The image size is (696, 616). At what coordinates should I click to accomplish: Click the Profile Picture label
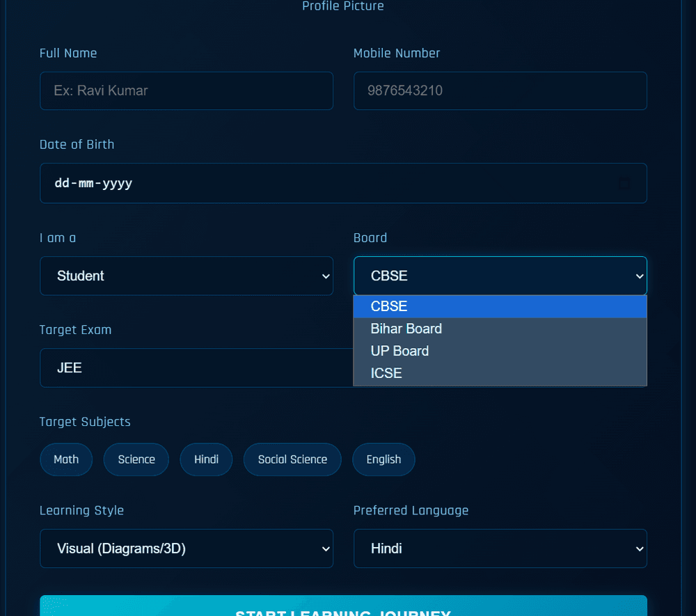pos(343,6)
